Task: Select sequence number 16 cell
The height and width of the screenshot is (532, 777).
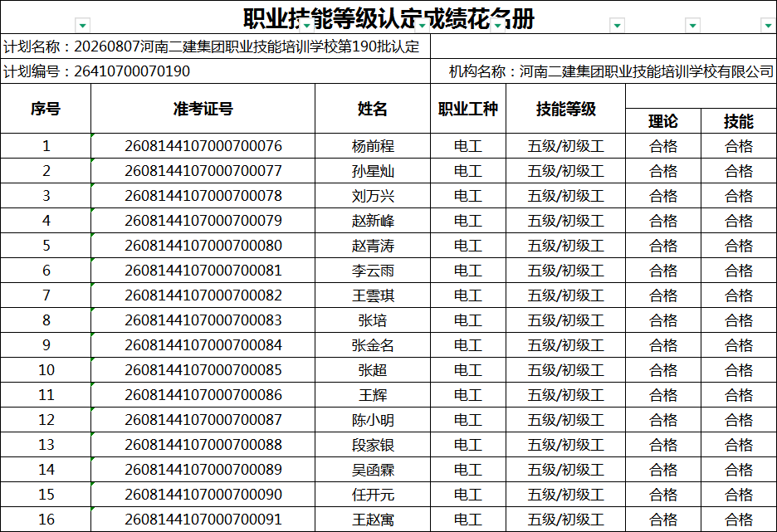Action: (46, 519)
